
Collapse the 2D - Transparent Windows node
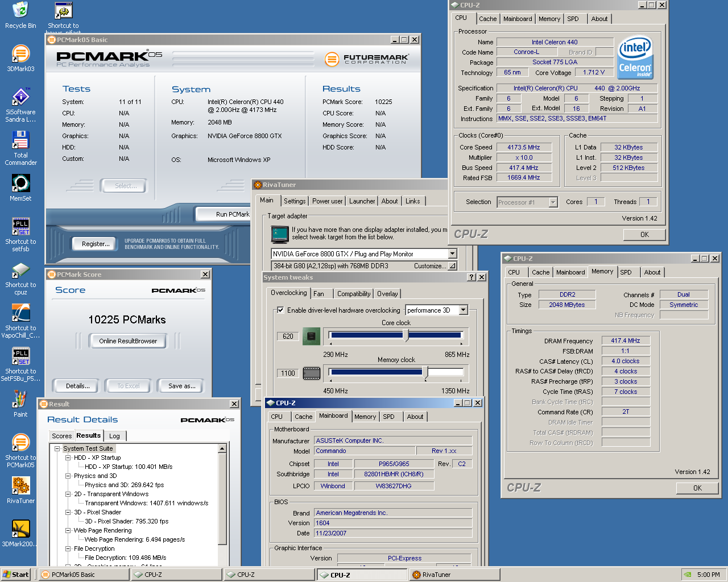(x=68, y=494)
